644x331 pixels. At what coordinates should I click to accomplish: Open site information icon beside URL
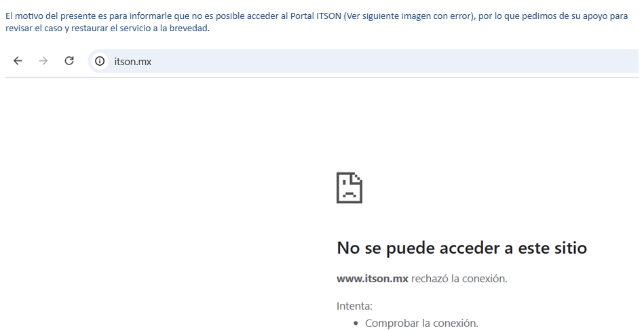coord(100,62)
